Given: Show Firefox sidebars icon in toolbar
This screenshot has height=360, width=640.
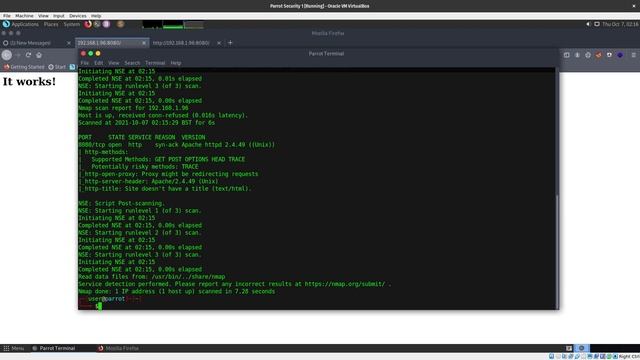Looking at the screenshot, I should 567,55.
